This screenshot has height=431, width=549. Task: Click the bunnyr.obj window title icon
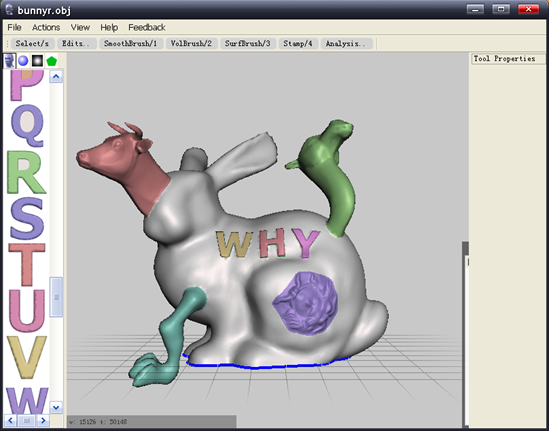[9, 9]
